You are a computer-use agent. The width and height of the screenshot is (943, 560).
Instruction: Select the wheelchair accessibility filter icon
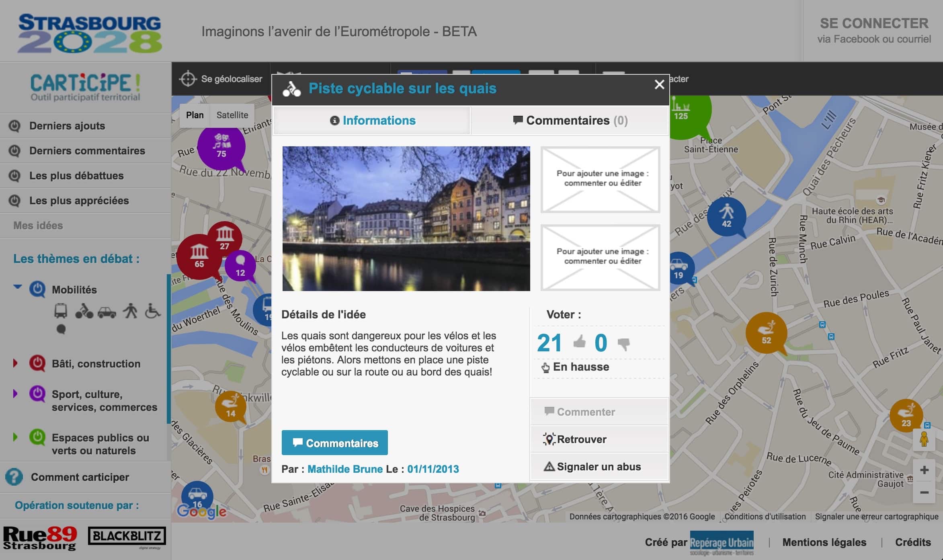click(x=152, y=311)
